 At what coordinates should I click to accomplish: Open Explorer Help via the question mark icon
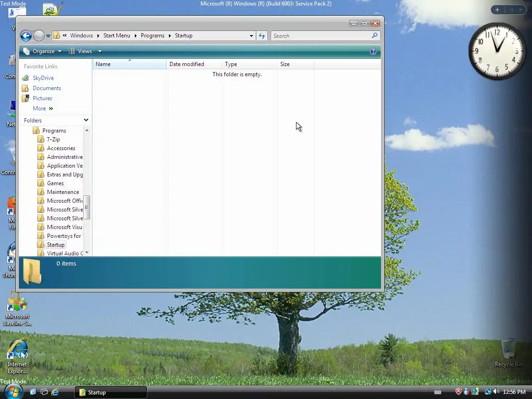[x=373, y=51]
